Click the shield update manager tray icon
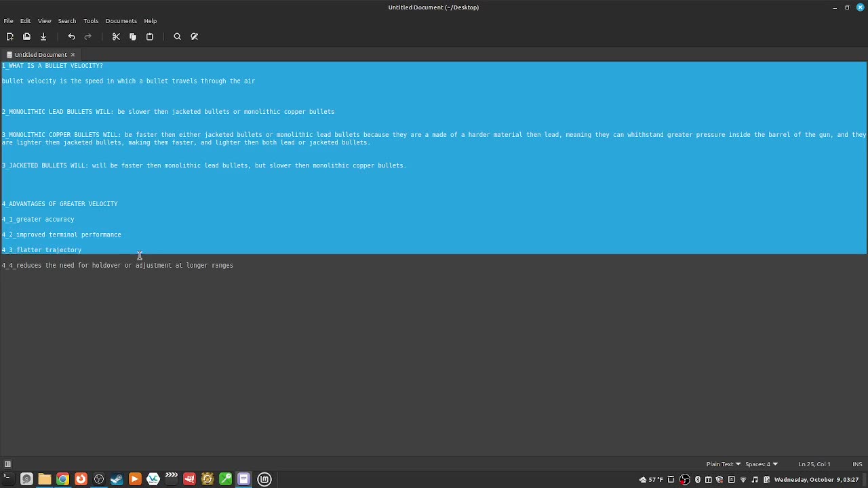Image resolution: width=868 pixels, height=488 pixels. pyautogui.click(x=719, y=479)
